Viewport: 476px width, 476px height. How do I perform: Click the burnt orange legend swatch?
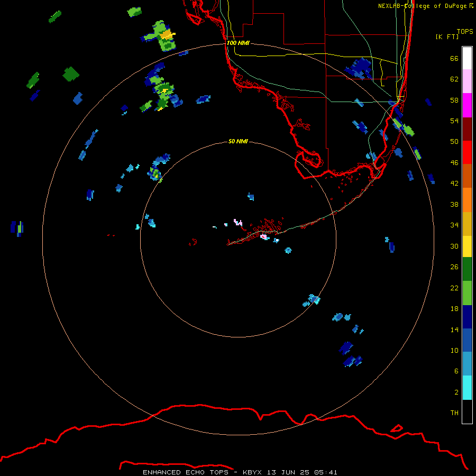coord(467,176)
